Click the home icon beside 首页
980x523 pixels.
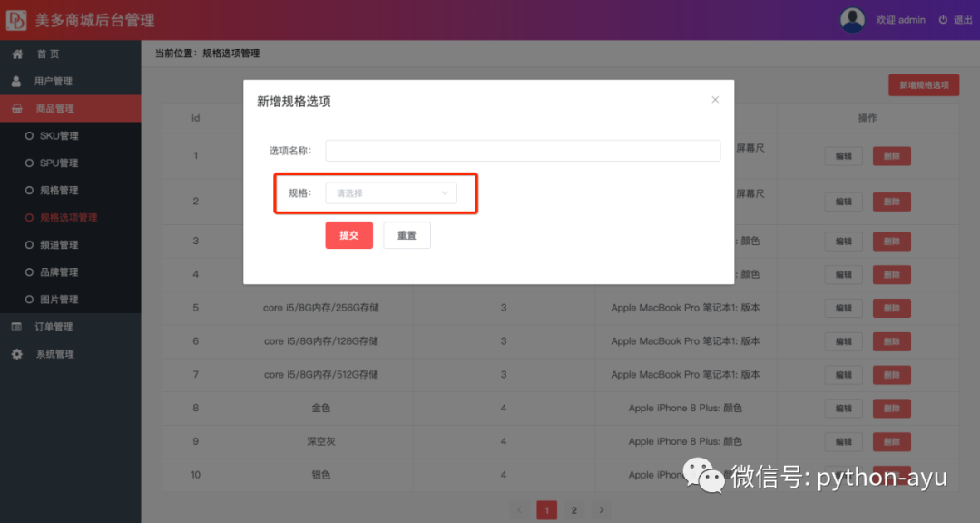[17, 54]
